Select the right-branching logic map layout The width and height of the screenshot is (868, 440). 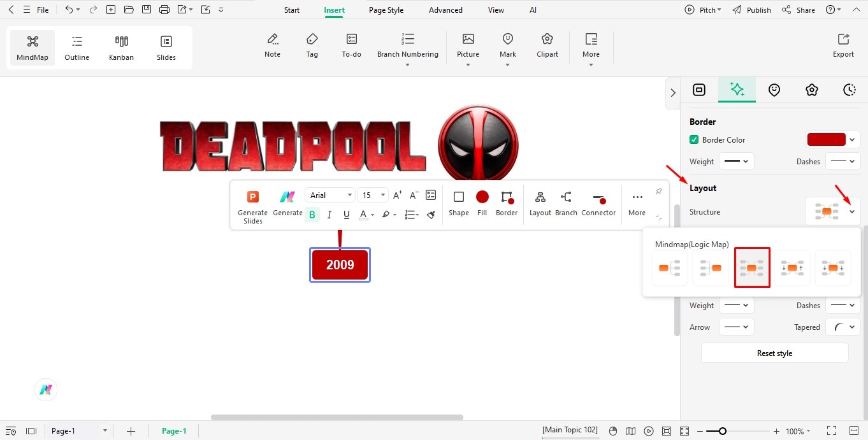point(670,268)
